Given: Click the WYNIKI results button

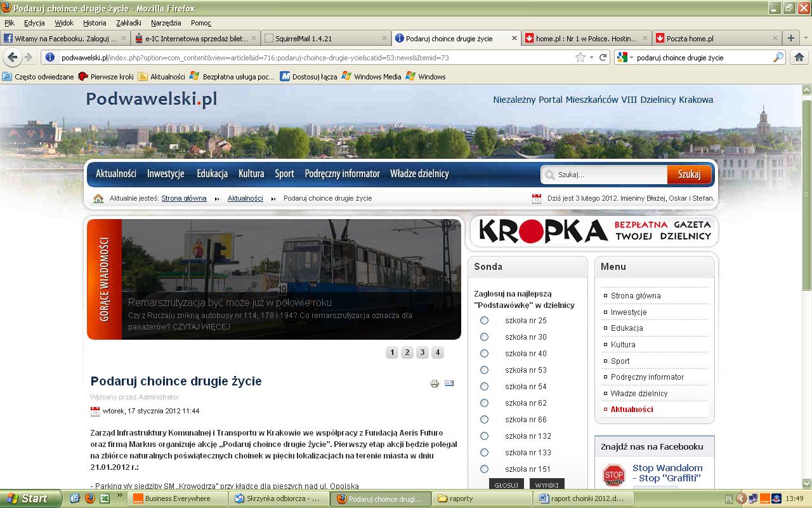Looking at the screenshot, I should click(547, 485).
